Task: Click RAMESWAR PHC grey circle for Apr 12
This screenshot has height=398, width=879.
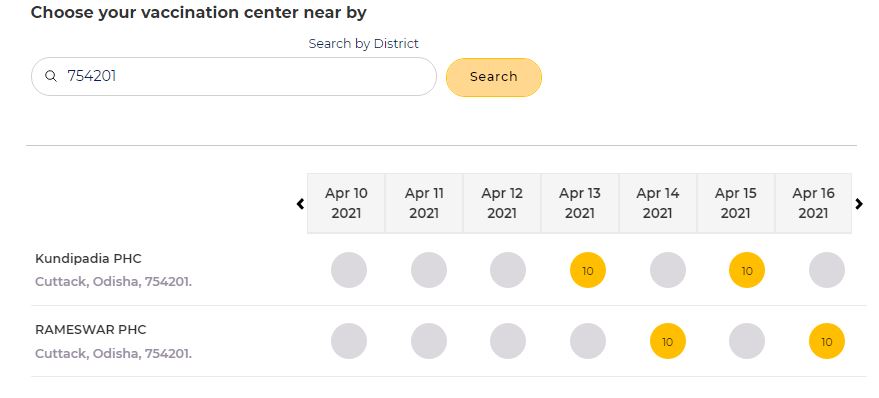Action: tap(508, 341)
